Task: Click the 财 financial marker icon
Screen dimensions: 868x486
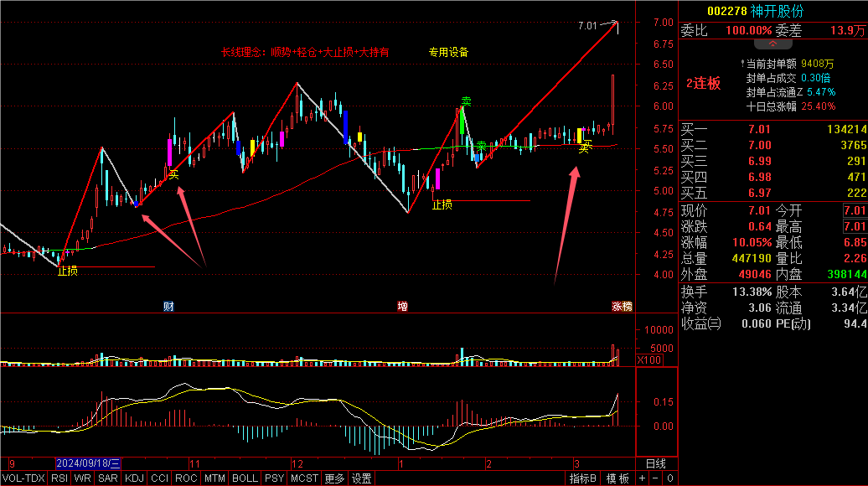Action: tap(169, 306)
